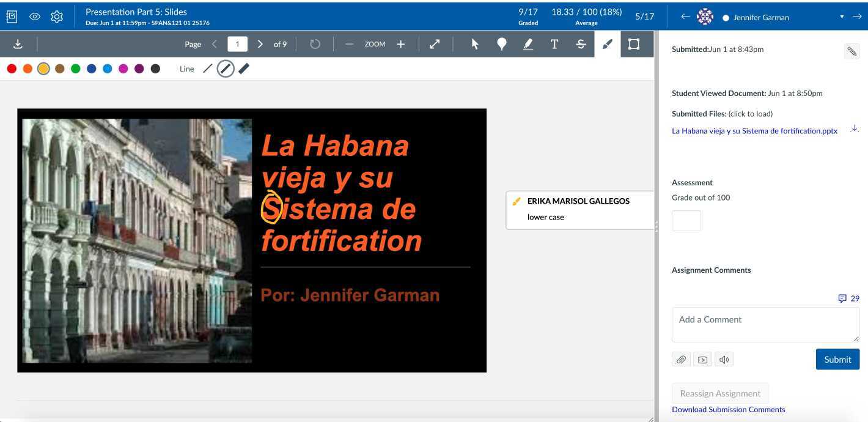Pick the strikethrough annotation tool

point(581,44)
